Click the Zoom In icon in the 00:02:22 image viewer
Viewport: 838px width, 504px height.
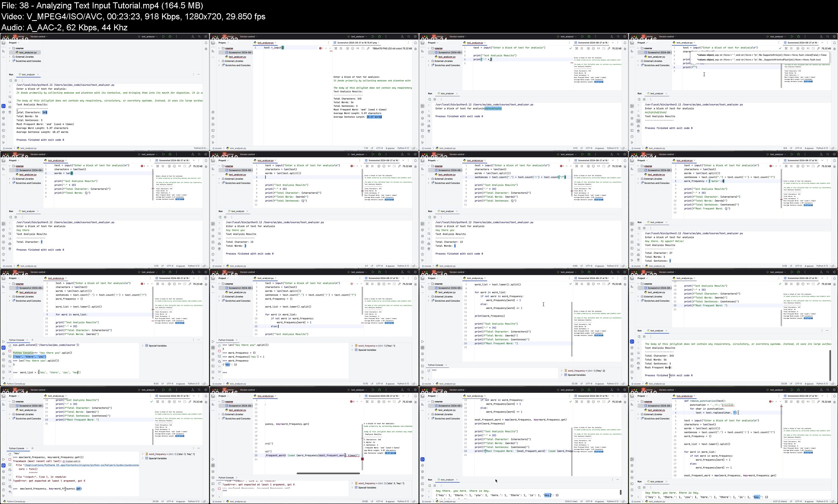(x=347, y=48)
